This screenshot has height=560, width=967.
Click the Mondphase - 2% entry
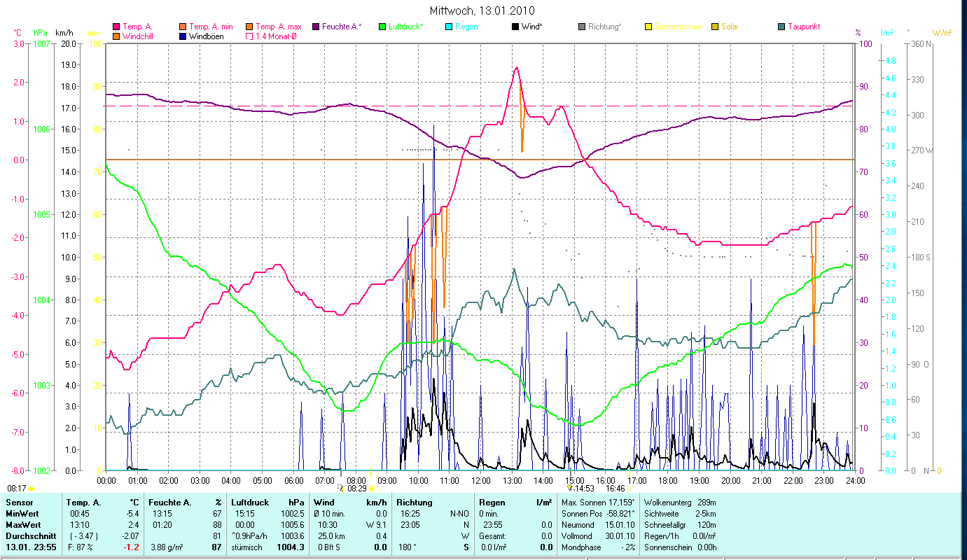599,547
